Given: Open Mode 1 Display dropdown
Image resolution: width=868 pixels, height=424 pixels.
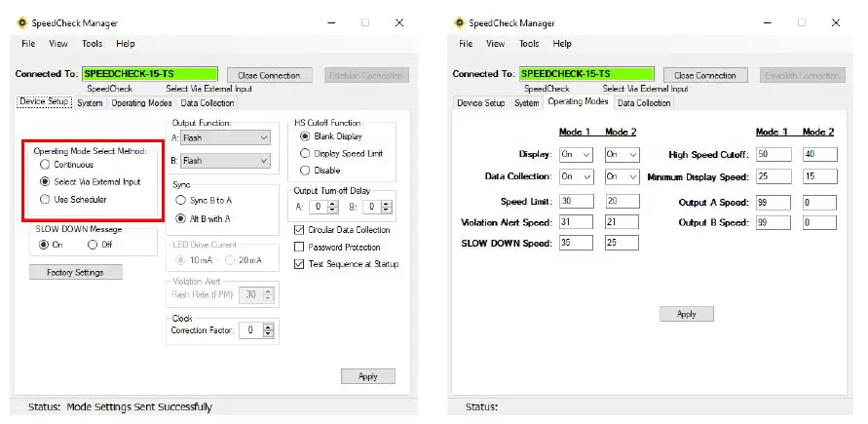Looking at the screenshot, I should tap(577, 154).
